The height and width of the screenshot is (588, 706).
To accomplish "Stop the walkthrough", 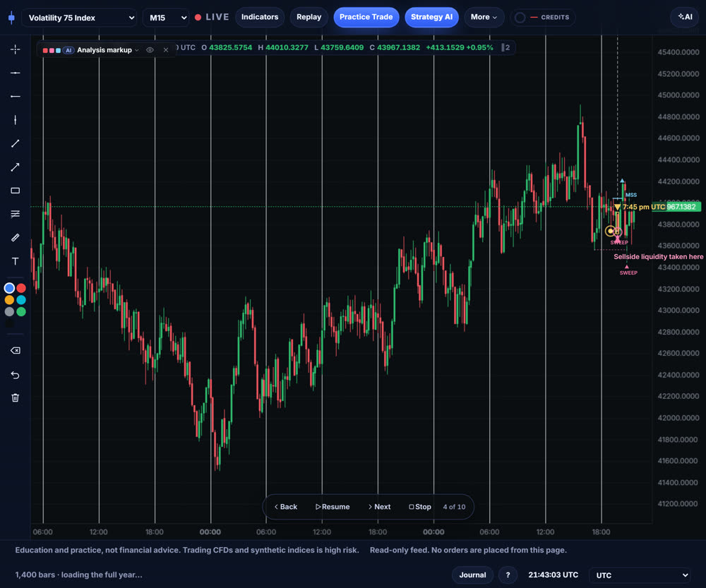I will (x=419, y=507).
